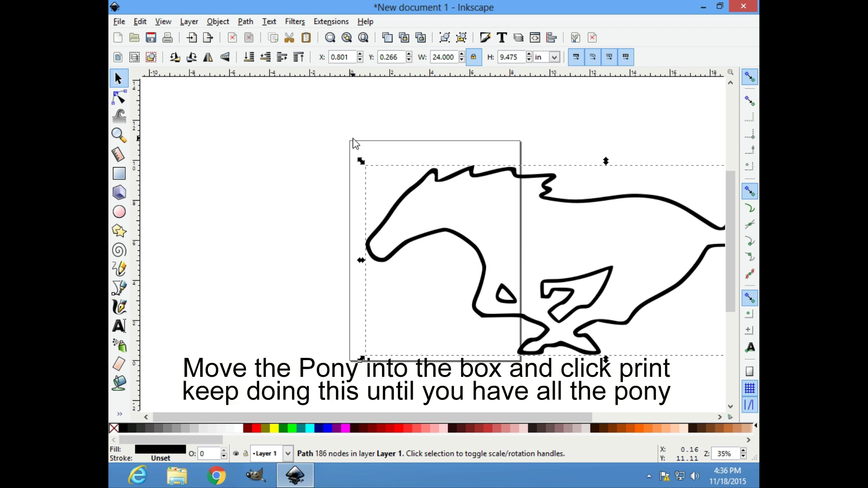Click the vertical canvas scrollbar
Viewport: 868px width, 488px height.
coord(731,242)
